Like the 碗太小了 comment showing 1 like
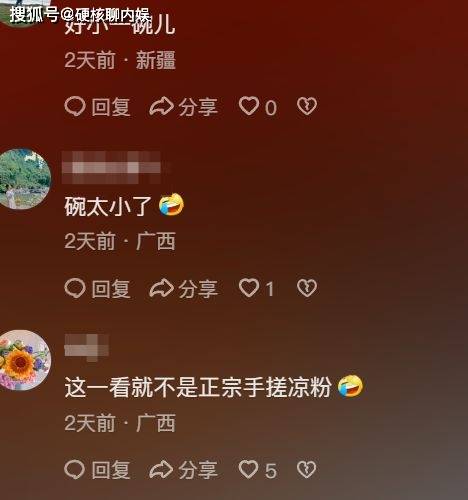468x500 pixels. tap(249, 287)
